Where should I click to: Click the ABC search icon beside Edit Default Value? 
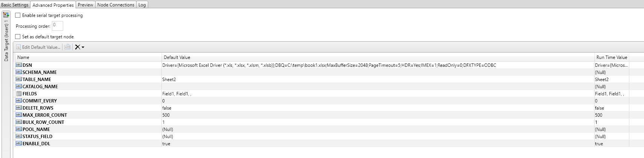coord(67,47)
